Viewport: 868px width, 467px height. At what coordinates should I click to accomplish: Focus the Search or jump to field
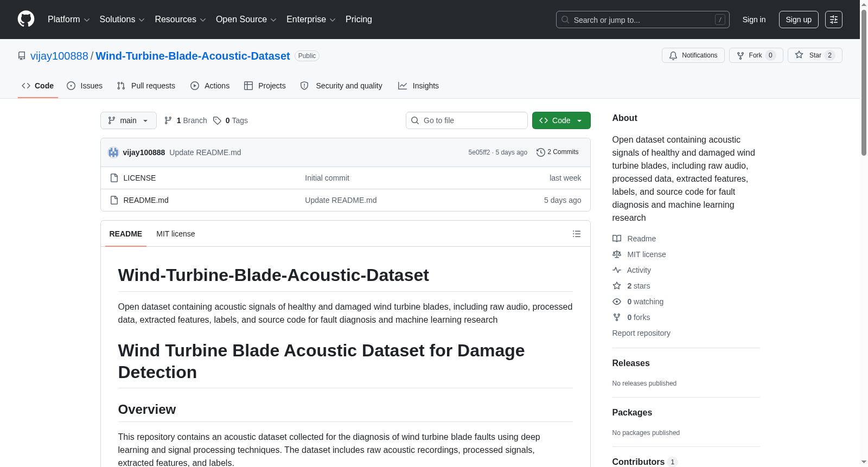[x=643, y=20]
